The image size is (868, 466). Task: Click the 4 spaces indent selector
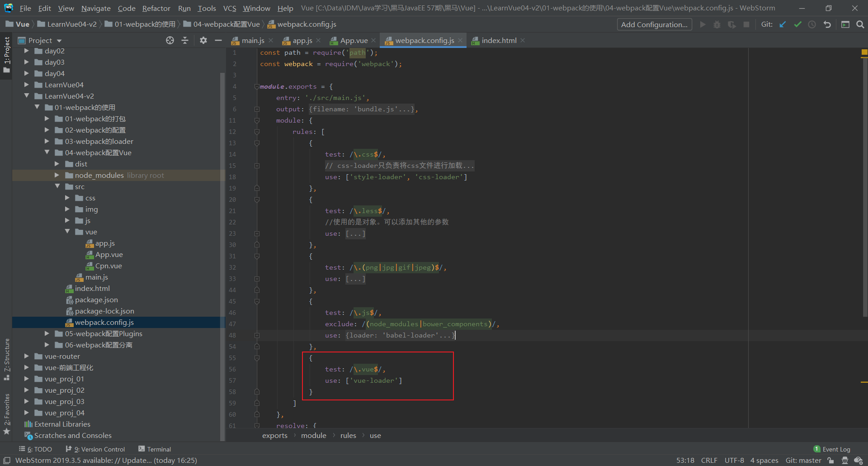[x=764, y=460]
